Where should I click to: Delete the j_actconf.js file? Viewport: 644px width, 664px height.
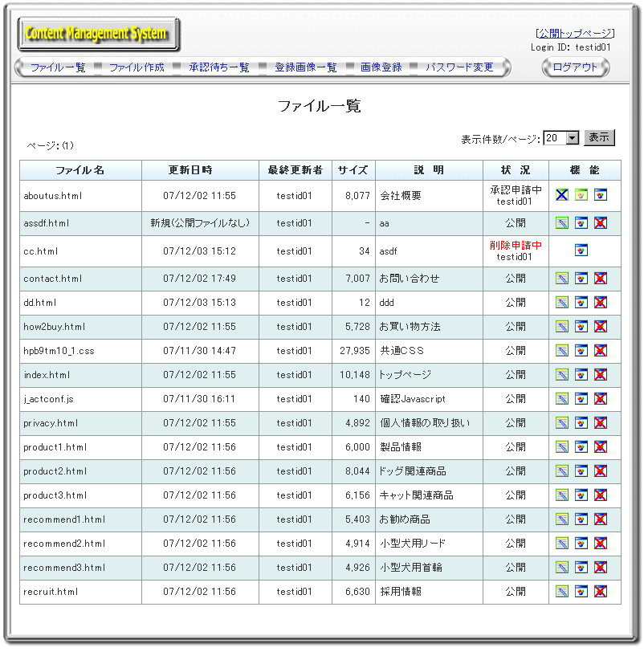point(601,399)
